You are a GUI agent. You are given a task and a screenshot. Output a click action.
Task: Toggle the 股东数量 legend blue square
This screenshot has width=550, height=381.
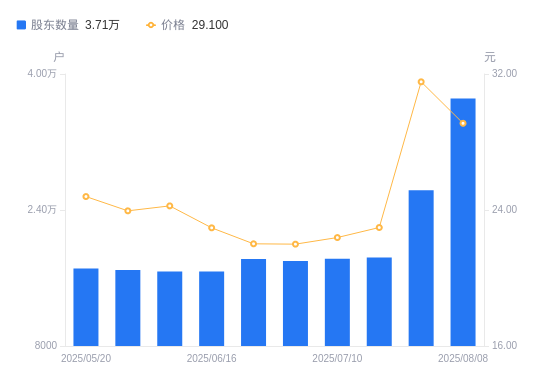pos(21,25)
